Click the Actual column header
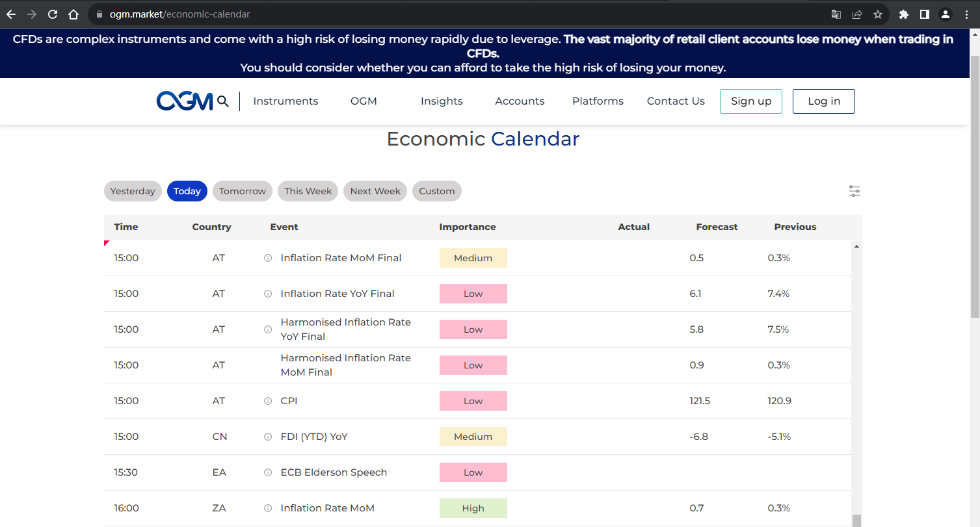The image size is (980, 527). pyautogui.click(x=634, y=227)
